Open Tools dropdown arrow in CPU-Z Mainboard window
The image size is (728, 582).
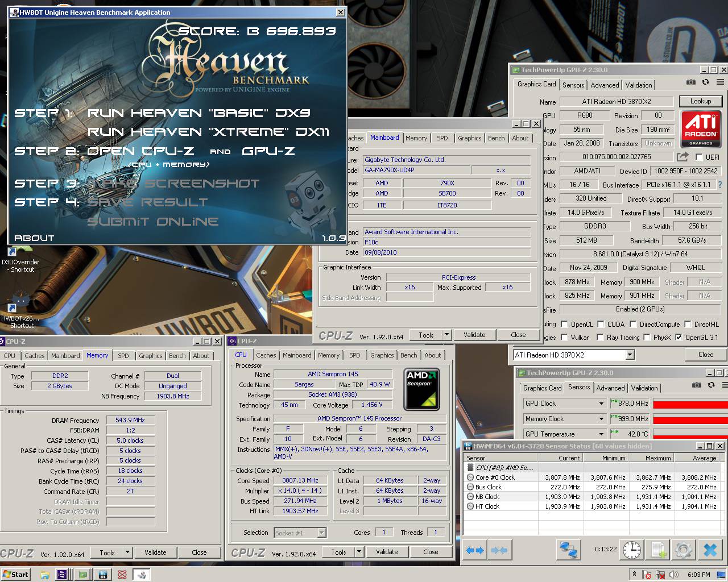pyautogui.click(x=446, y=335)
